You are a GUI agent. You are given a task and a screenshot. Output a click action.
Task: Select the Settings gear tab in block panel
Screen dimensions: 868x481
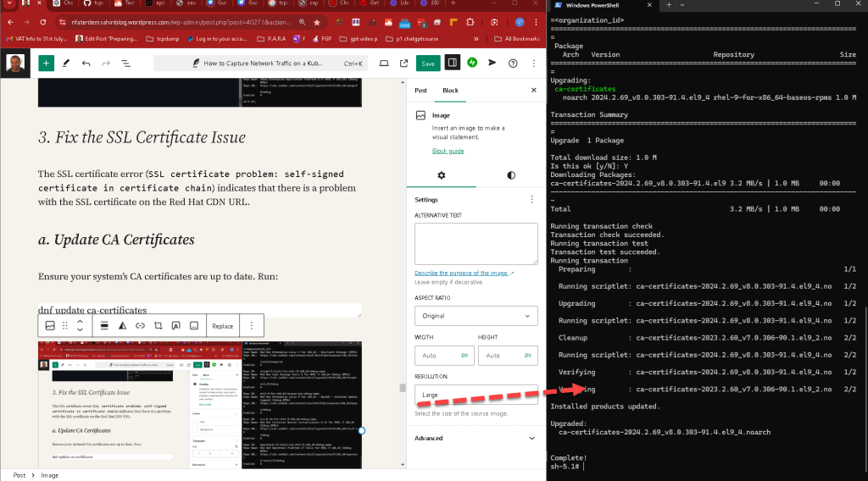click(x=441, y=175)
